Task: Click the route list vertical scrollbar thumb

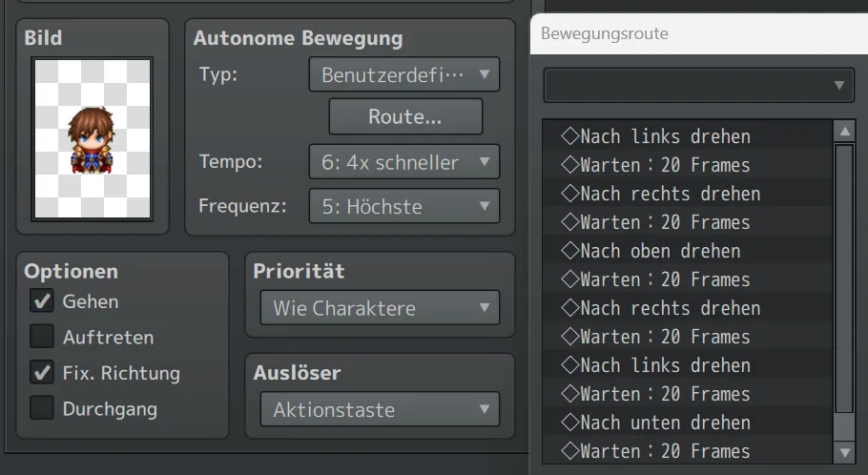Action: pyautogui.click(x=844, y=279)
